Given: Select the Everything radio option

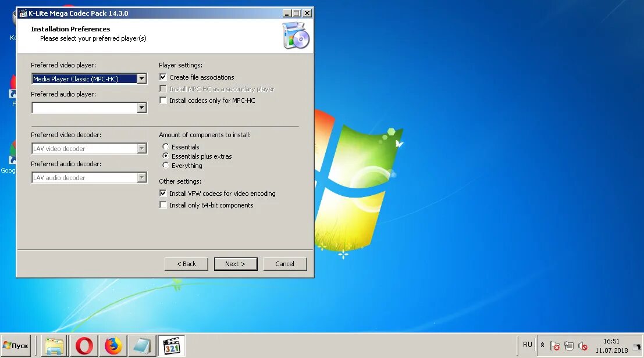Looking at the screenshot, I should click(x=166, y=165).
